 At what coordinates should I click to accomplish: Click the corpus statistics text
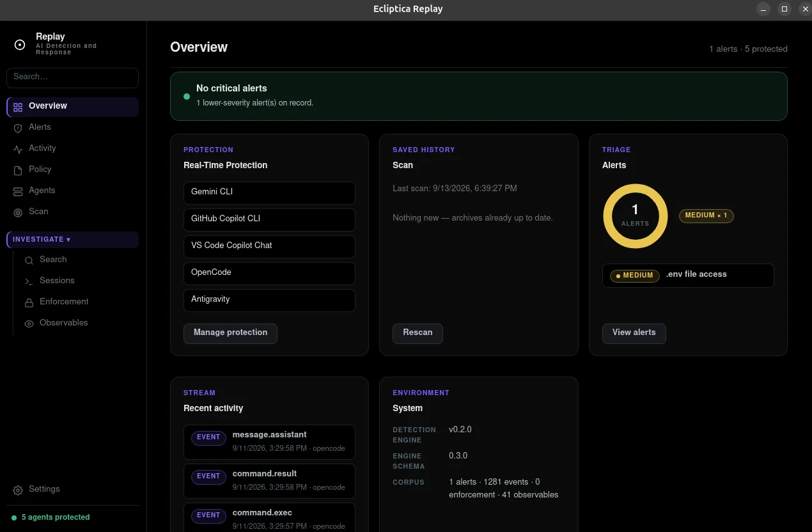pos(504,488)
